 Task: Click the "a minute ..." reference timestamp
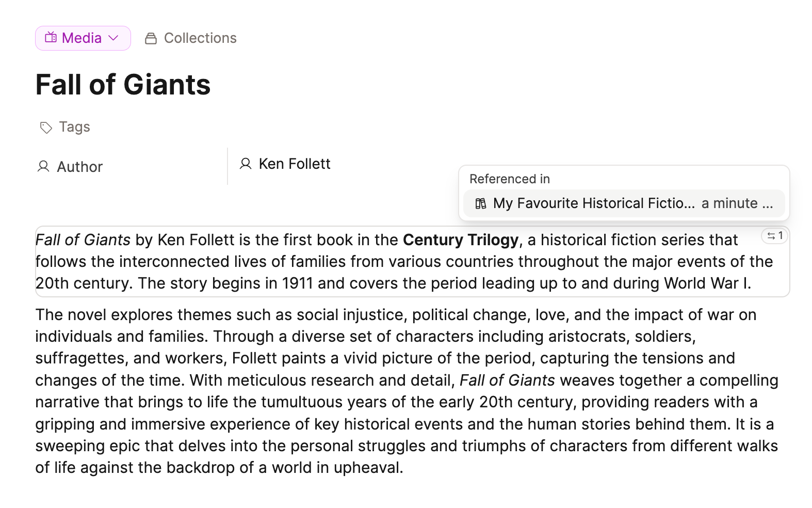click(737, 203)
